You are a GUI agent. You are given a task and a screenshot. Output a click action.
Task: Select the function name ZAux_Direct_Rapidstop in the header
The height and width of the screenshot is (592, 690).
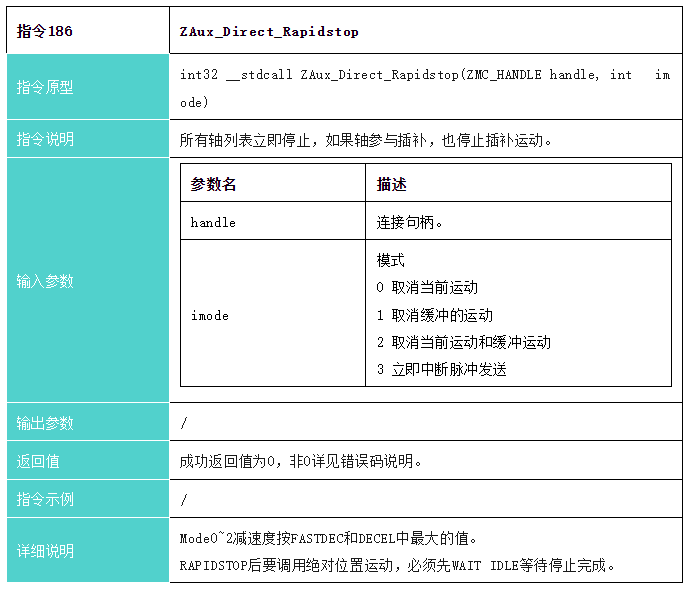click(x=269, y=32)
